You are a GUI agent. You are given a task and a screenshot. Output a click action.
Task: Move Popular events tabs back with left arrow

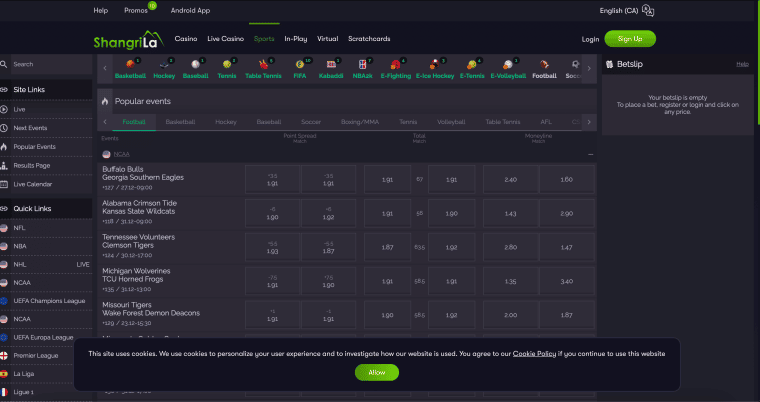click(105, 122)
